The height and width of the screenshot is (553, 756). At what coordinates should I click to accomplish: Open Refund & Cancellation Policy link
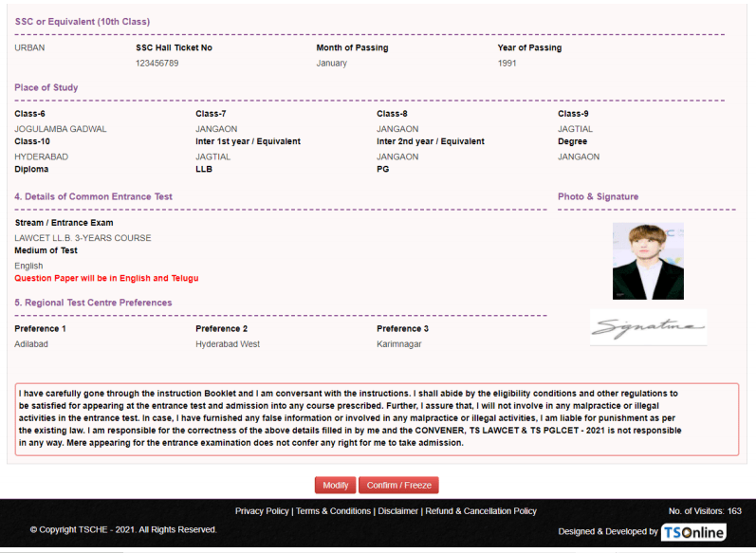pos(481,511)
